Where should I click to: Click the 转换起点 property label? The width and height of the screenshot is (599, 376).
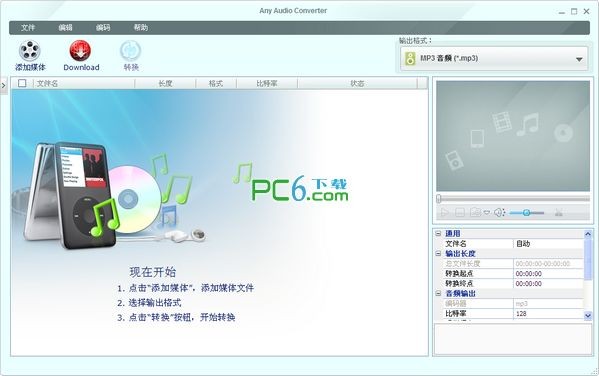pos(459,274)
